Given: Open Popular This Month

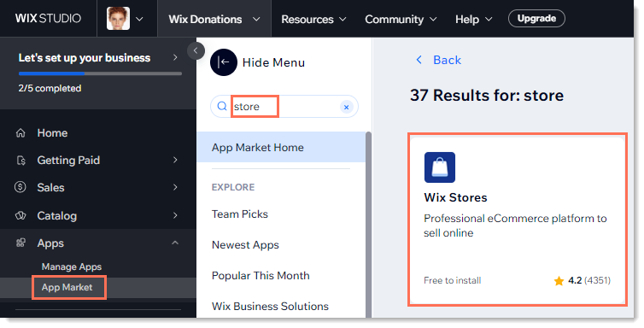Looking at the screenshot, I should pos(261,275).
